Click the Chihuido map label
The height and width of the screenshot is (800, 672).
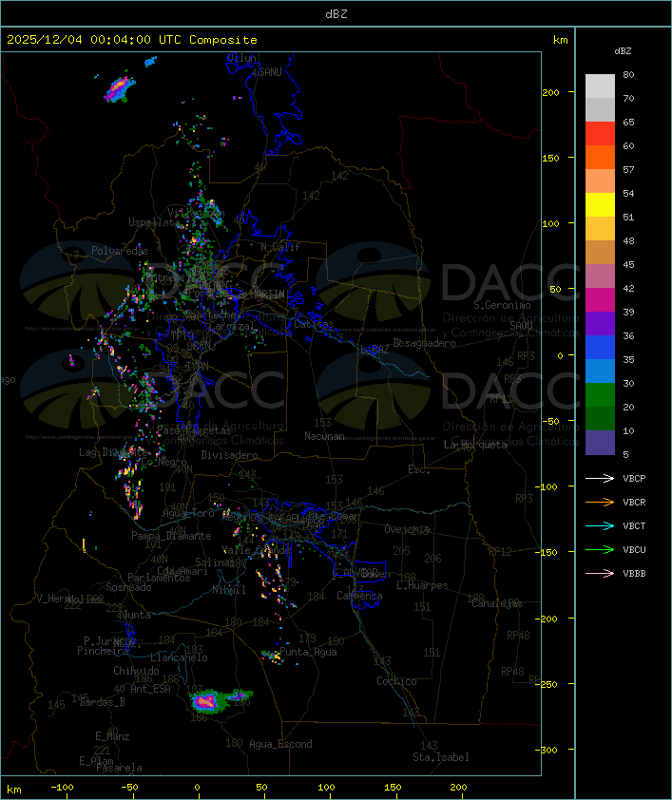point(136,671)
